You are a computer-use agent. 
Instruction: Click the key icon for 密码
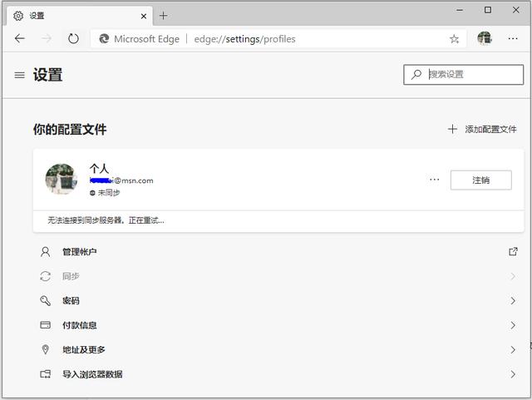[45, 300]
